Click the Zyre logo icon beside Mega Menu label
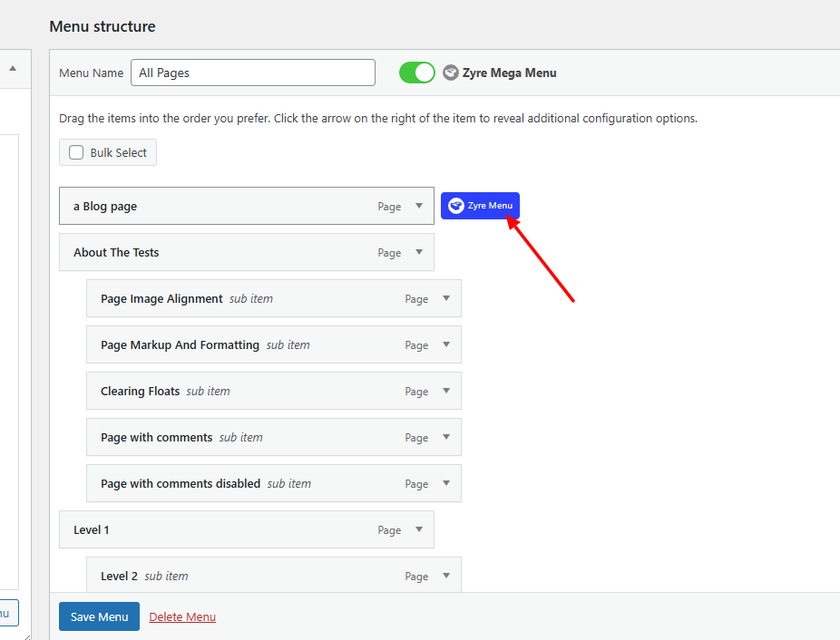Screen dimensions: 840x640 click(451, 73)
